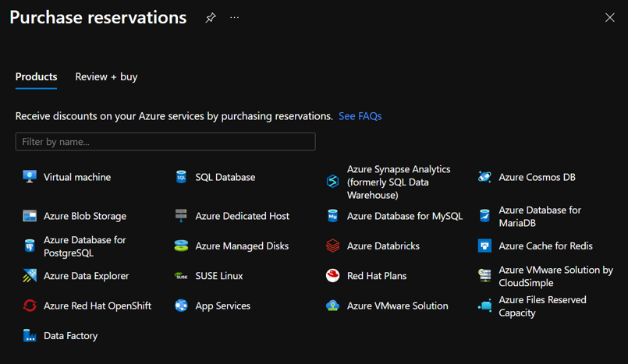Switch to the Review + buy tab
Viewport: 628px width, 364px height.
[106, 77]
